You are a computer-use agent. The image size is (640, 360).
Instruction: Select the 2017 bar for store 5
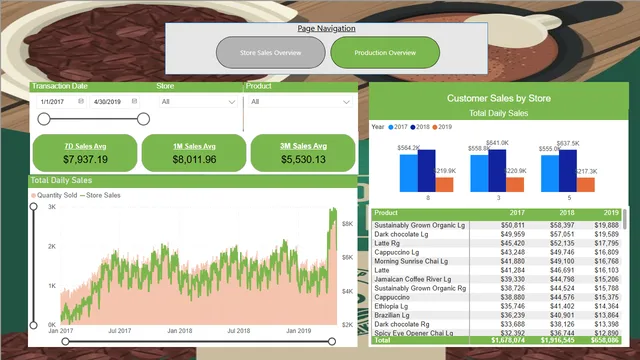pyautogui.click(x=550, y=173)
